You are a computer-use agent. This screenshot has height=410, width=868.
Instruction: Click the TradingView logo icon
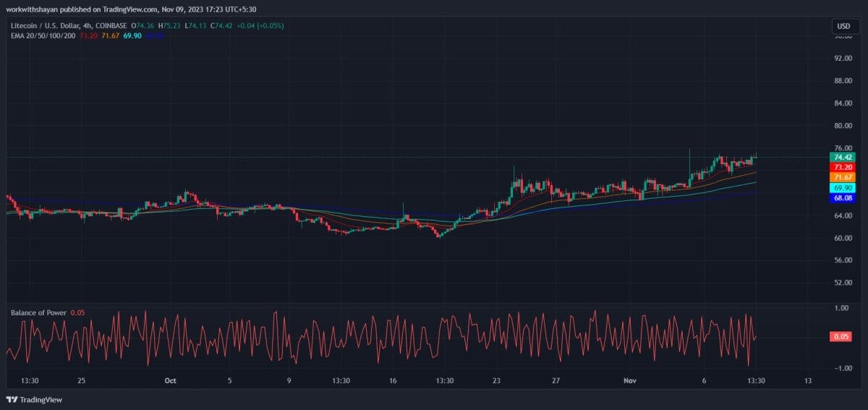tap(12, 399)
